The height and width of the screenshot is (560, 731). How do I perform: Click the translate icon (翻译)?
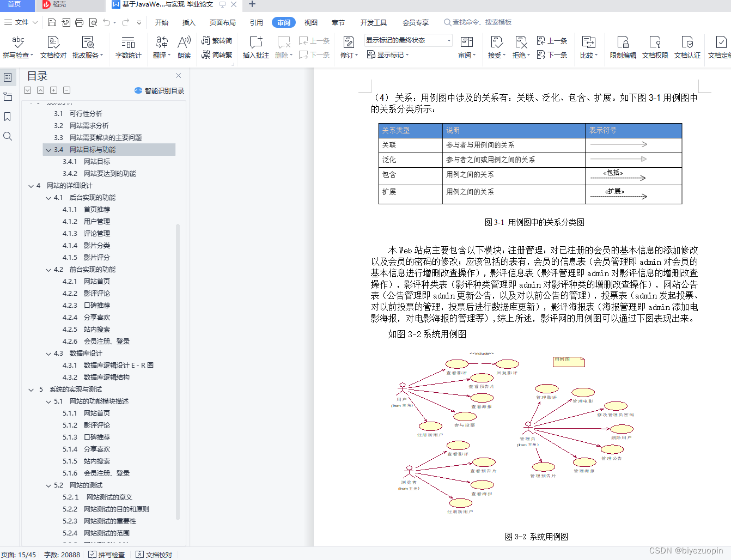[162, 47]
